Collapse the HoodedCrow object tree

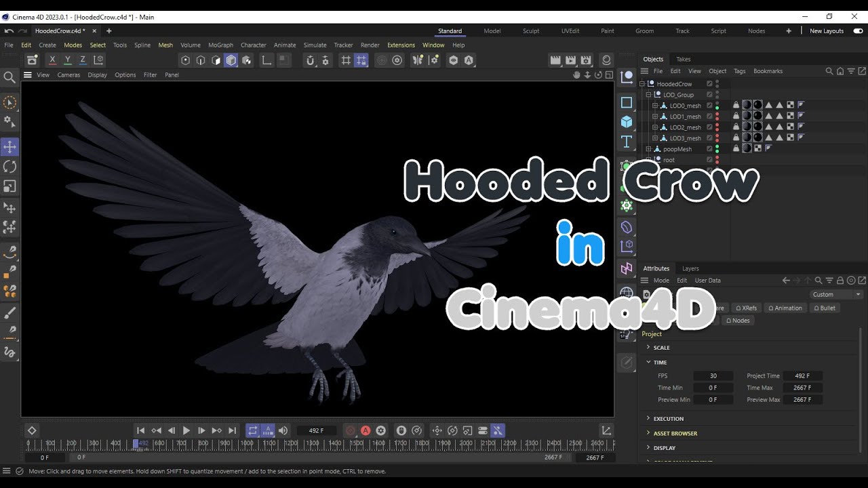coord(642,84)
